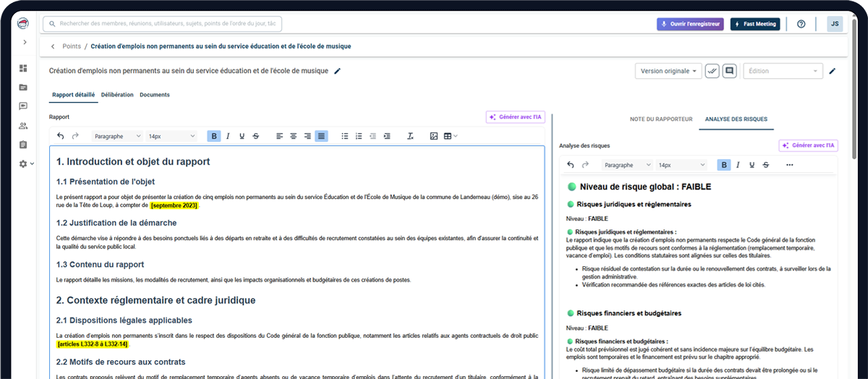
Task: Click the clear formatting icon in Rapport toolbar
Action: [410, 136]
